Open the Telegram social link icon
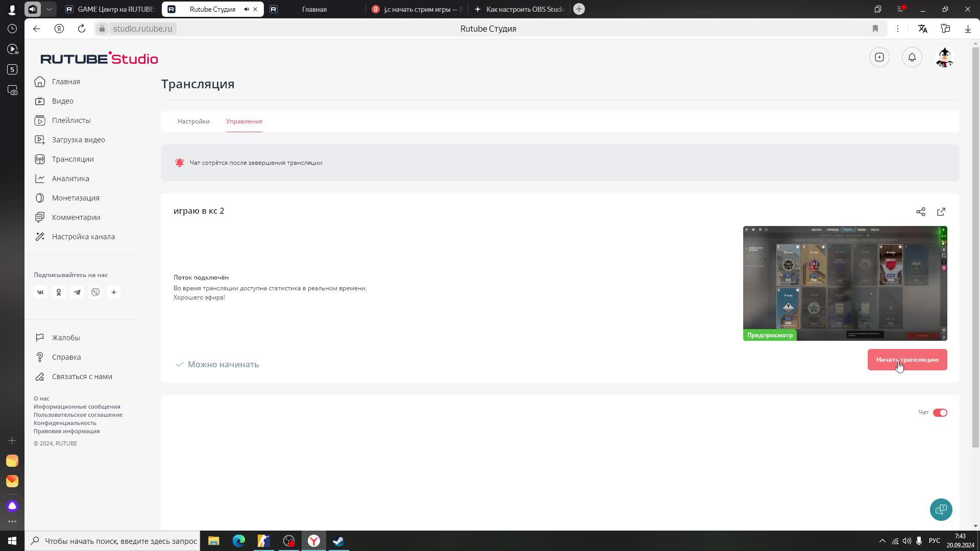980x551 pixels. pos(77,292)
